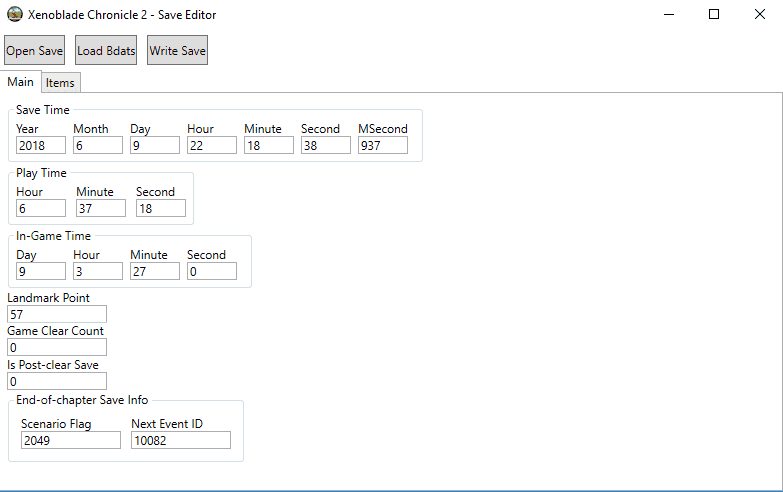Edit the Next Event ID field
The width and height of the screenshot is (783, 492).
pos(181,440)
